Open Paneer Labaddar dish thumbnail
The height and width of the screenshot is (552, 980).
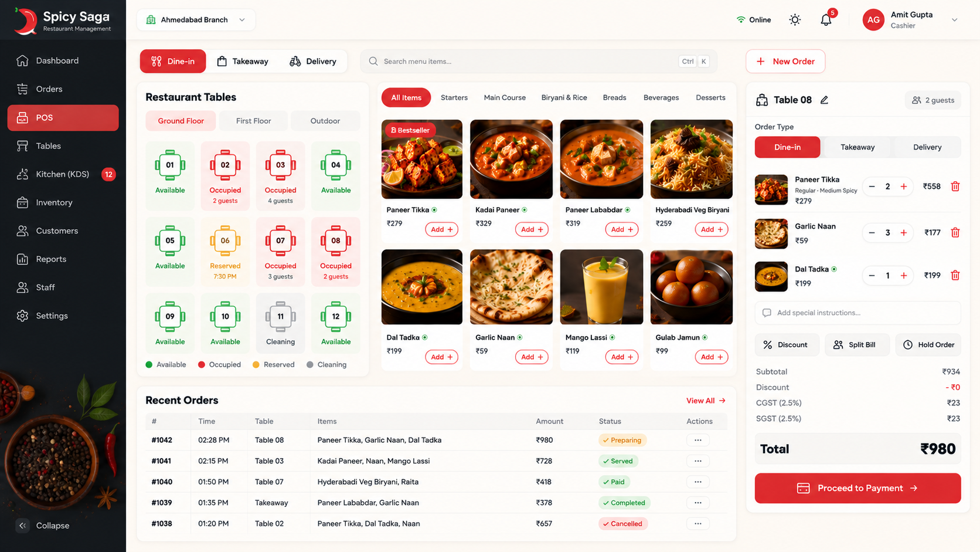click(x=601, y=160)
